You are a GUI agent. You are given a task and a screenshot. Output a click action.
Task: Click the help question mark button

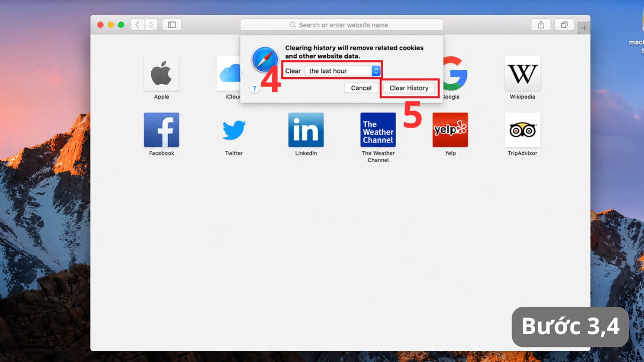[x=254, y=88]
